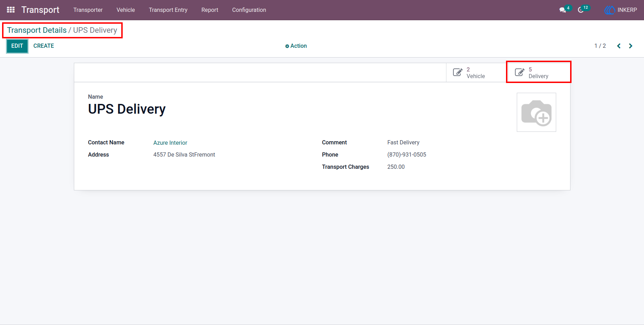Expand the Action dropdown menu
This screenshot has height=325, width=644.
point(296,46)
